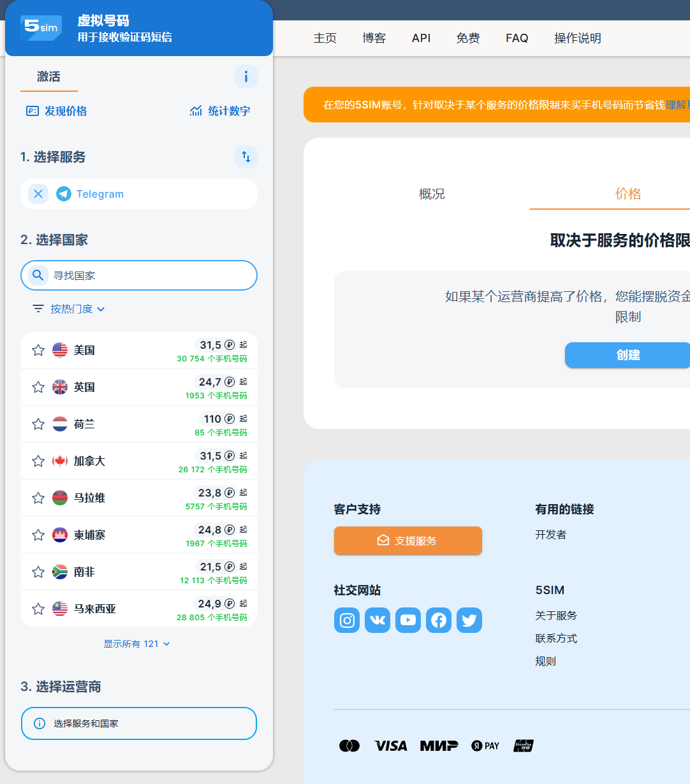Click the orange 支援服务 button

(408, 541)
